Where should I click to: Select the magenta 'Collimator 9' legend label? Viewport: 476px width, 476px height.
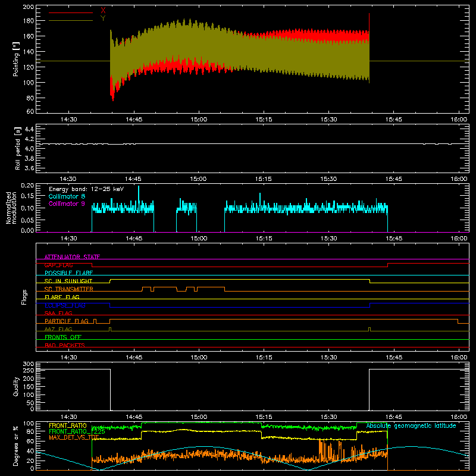tap(67, 203)
